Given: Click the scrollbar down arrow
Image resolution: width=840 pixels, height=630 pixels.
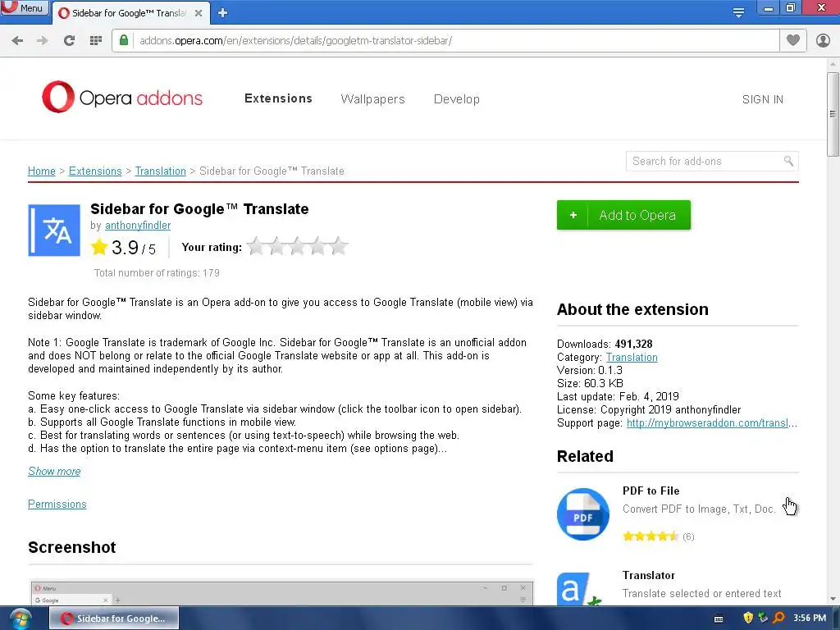Looking at the screenshot, I should 833,599.
